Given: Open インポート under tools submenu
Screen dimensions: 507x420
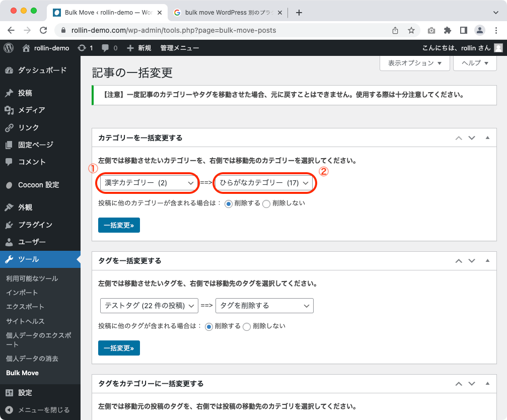Looking at the screenshot, I should click(x=22, y=293).
